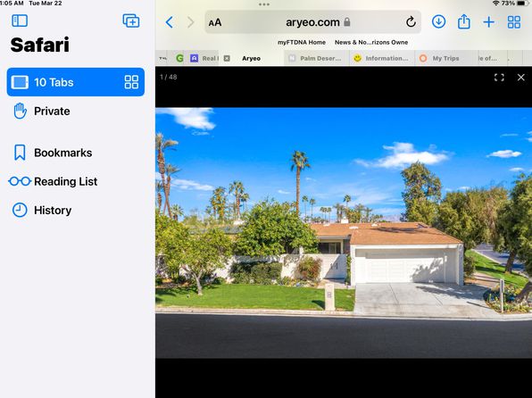This screenshot has width=532, height=398.
Task: Tap the aryeo.com address field
Action: point(312,22)
